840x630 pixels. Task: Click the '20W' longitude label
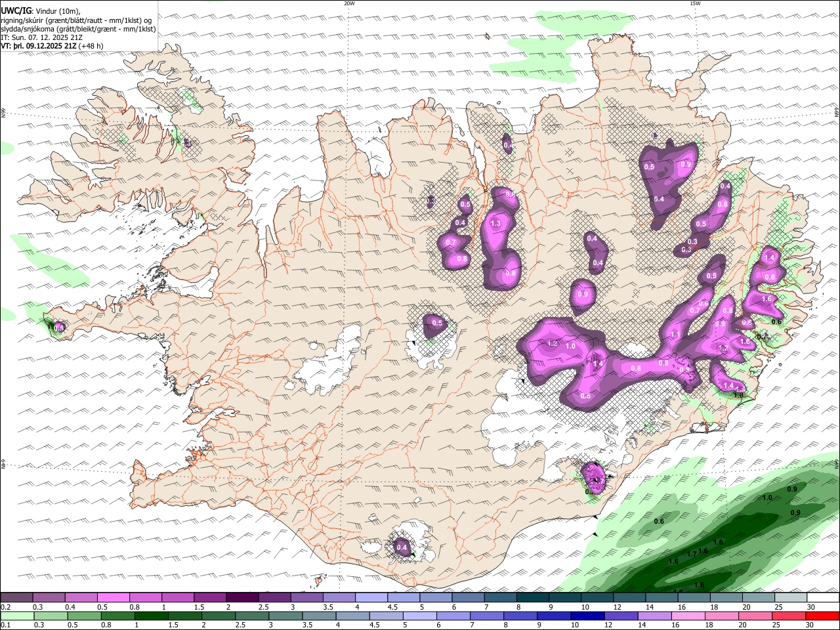point(349,3)
